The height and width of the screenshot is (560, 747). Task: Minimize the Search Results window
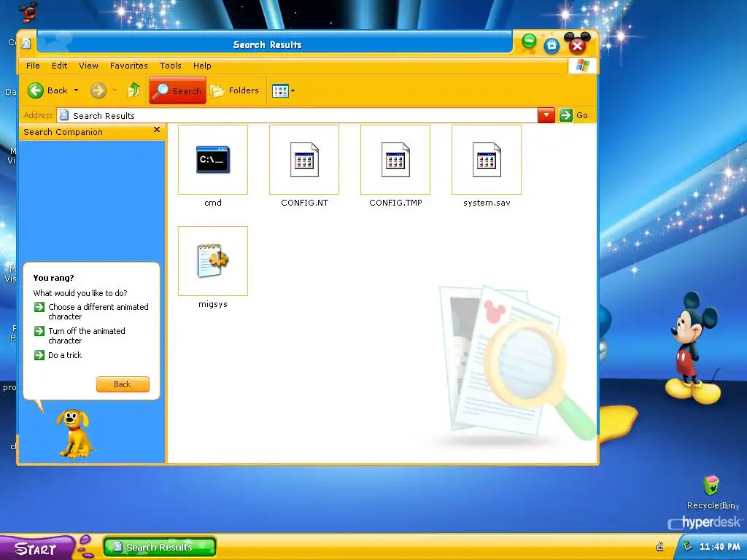[x=529, y=42]
